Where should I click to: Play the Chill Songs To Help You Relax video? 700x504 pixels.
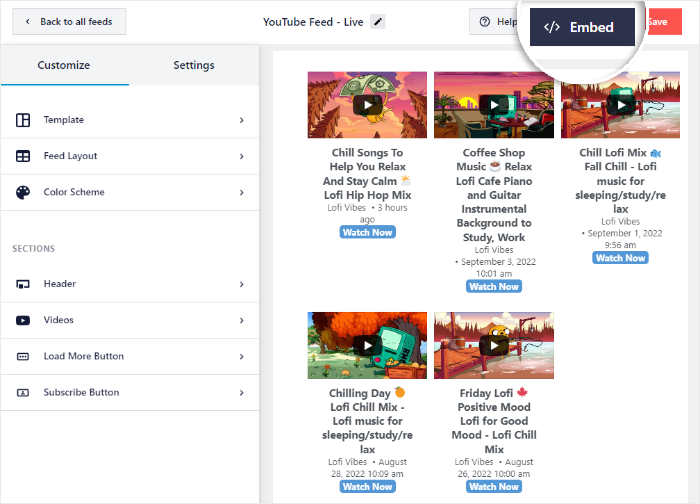click(x=367, y=105)
